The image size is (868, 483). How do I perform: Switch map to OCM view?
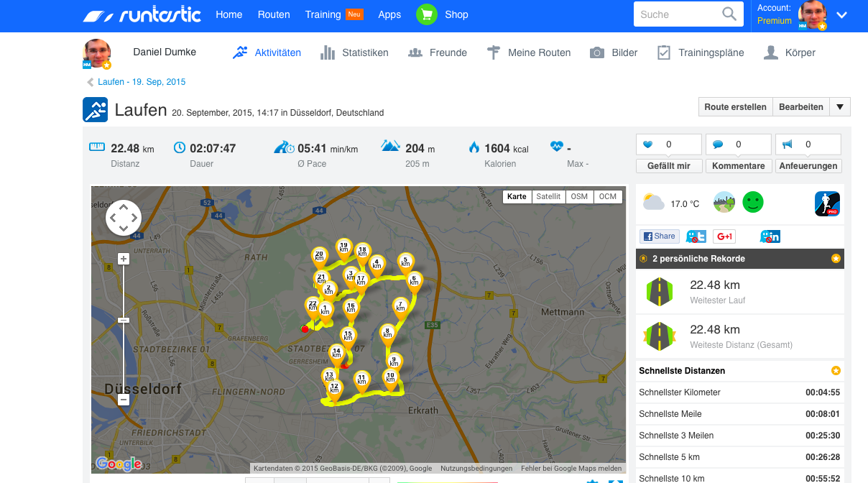point(608,196)
